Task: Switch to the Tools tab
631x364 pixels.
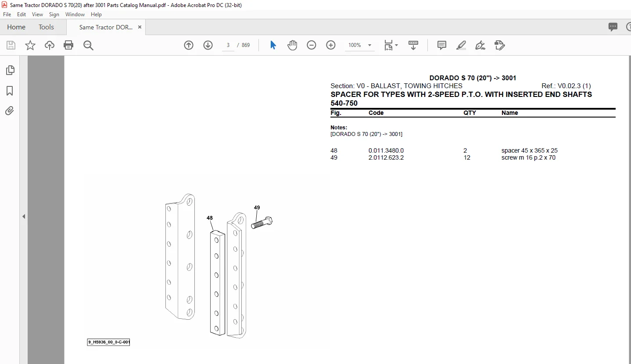Action: (46, 27)
